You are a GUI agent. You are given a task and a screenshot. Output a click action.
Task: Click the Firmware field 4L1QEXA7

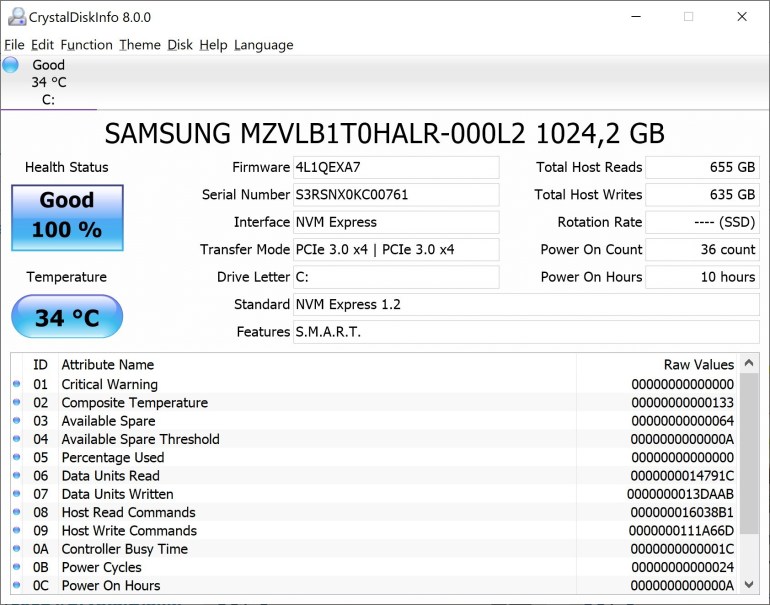(396, 167)
